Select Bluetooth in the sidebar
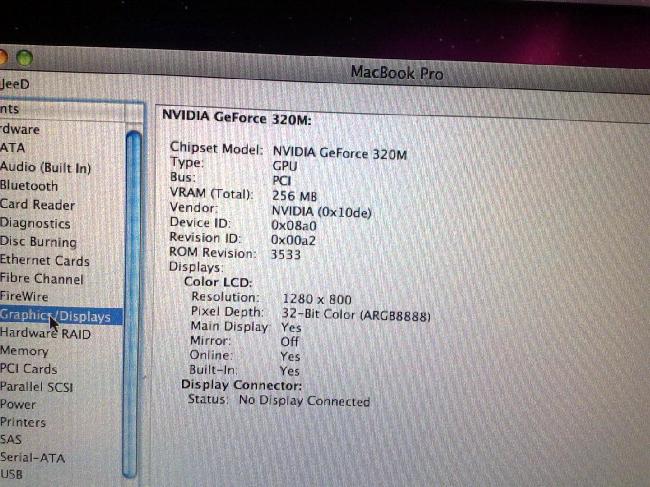The image size is (650, 487). pos(29,185)
